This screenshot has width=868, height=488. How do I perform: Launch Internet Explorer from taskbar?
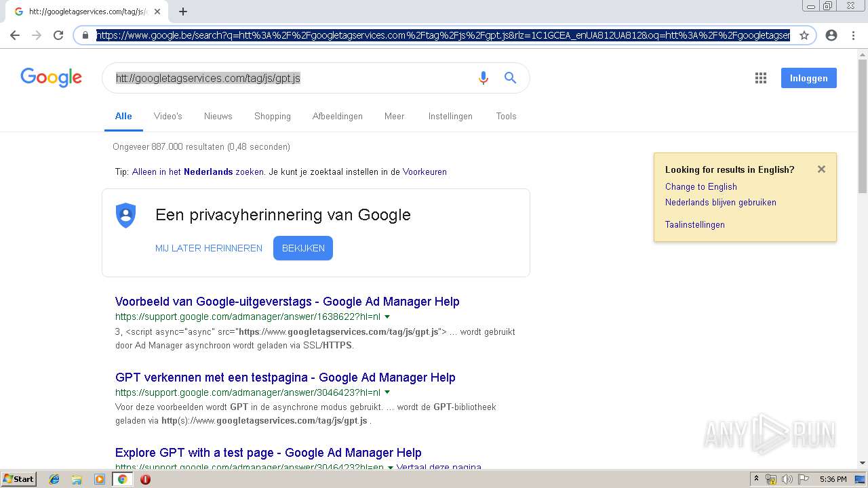point(54,479)
